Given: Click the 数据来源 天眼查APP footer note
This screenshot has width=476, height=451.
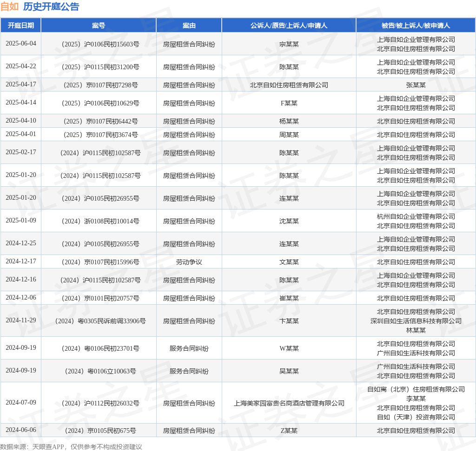Looking at the screenshot, I should 71,447.
